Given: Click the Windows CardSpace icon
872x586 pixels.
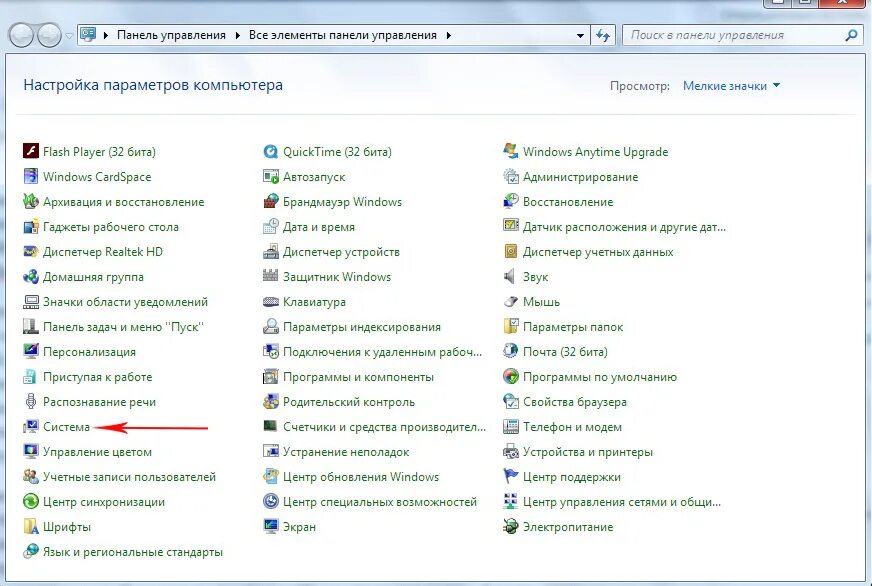Looking at the screenshot, I should click(31, 176).
